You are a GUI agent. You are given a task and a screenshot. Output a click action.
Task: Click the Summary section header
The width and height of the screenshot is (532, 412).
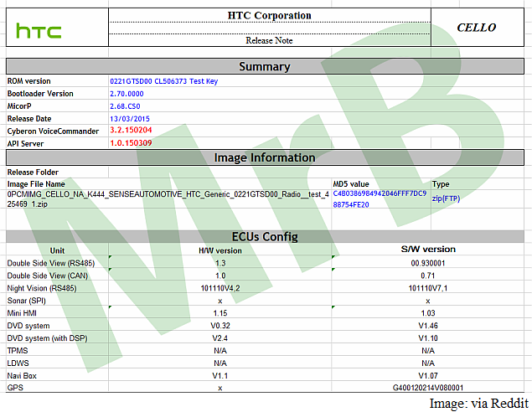coord(265,66)
